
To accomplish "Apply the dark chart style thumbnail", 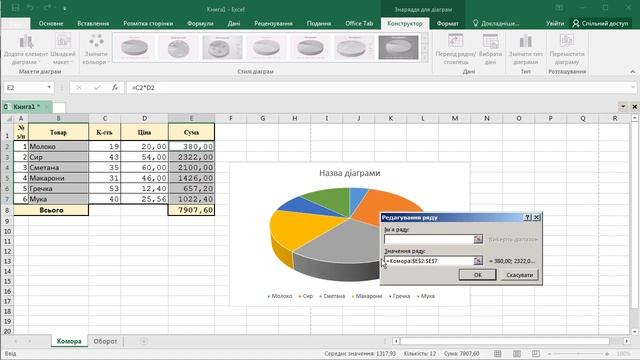I will [398, 48].
